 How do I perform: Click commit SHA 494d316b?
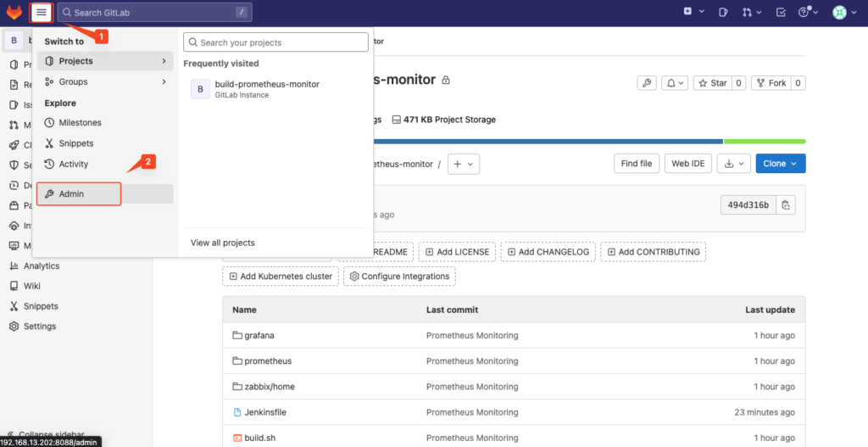[x=748, y=205]
